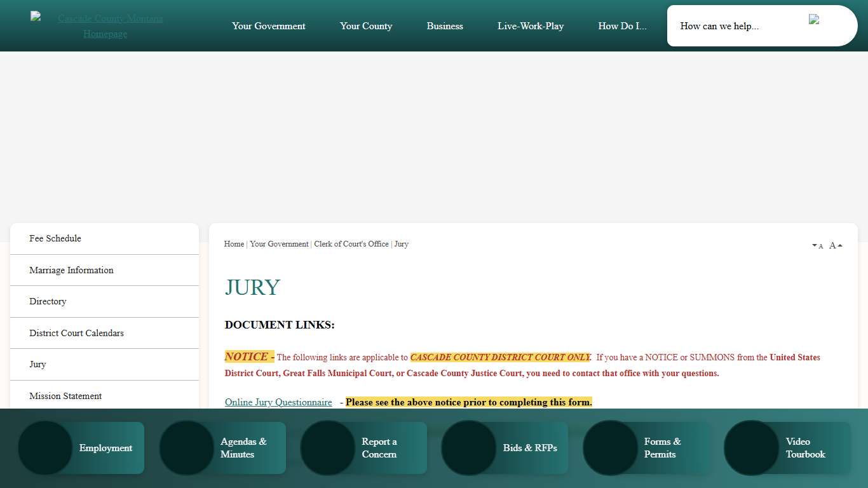Expand the Your Government menu
Viewport: 868px width, 488px height.
268,26
